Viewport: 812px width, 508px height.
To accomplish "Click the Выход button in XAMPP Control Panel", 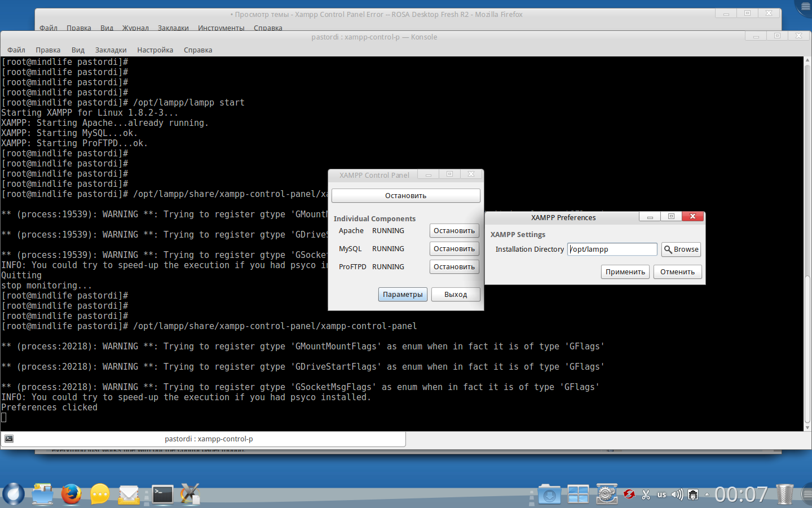I will 456,294.
